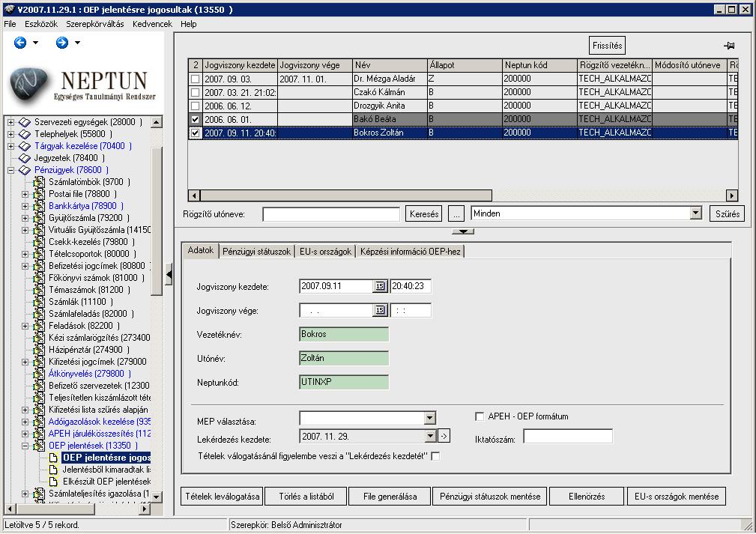Click the Számlák folder icon
The height and width of the screenshot is (534, 756).
(x=39, y=302)
